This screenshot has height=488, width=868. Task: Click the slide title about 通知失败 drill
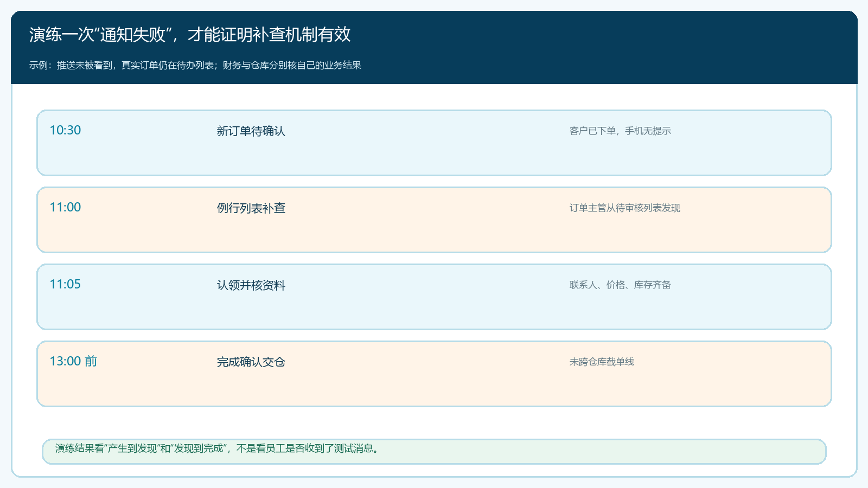pyautogui.click(x=190, y=35)
